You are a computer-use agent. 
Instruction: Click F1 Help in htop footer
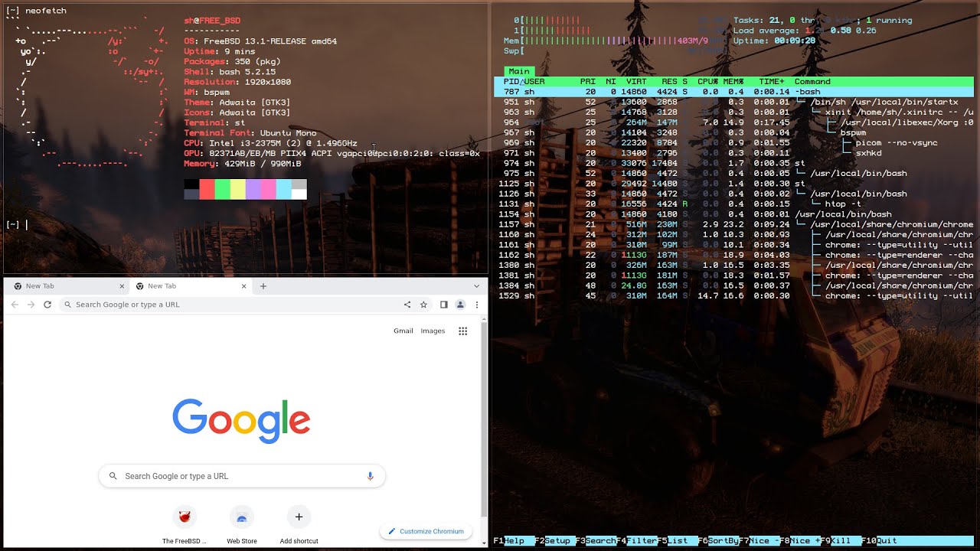point(514,541)
